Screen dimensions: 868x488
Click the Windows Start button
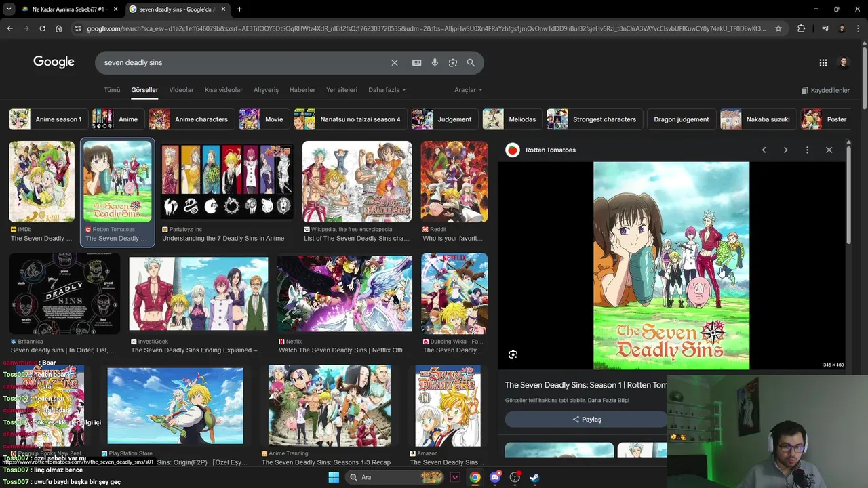(x=334, y=477)
